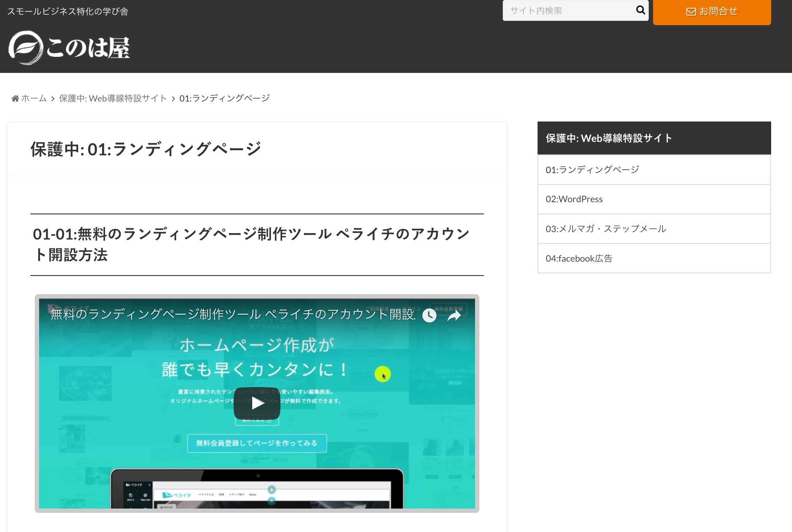Click the envelope icon on contact button

tap(691, 12)
